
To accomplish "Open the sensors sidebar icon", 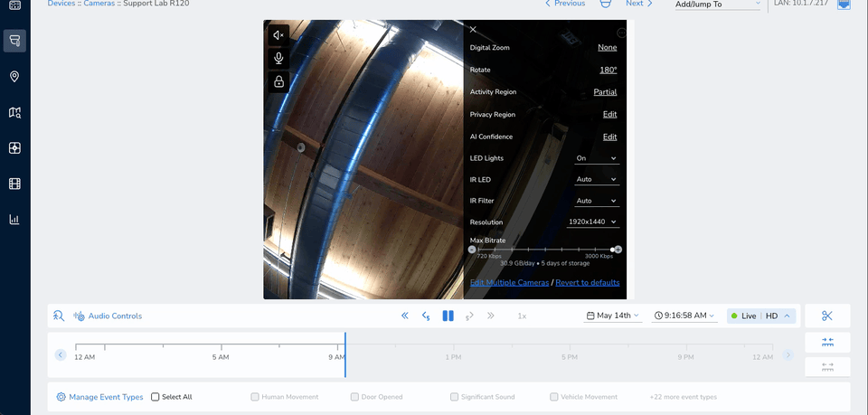I will tap(15, 148).
